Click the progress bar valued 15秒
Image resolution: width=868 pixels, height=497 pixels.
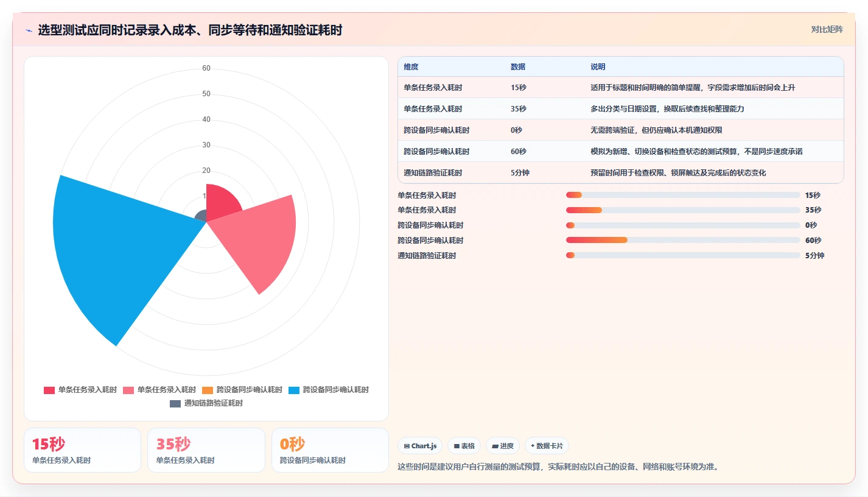[x=683, y=195]
